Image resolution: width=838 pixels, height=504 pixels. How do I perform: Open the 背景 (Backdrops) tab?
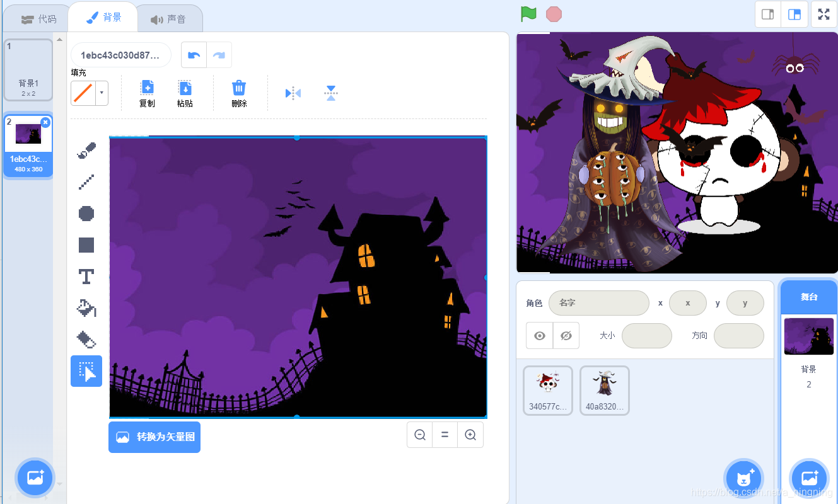point(103,17)
